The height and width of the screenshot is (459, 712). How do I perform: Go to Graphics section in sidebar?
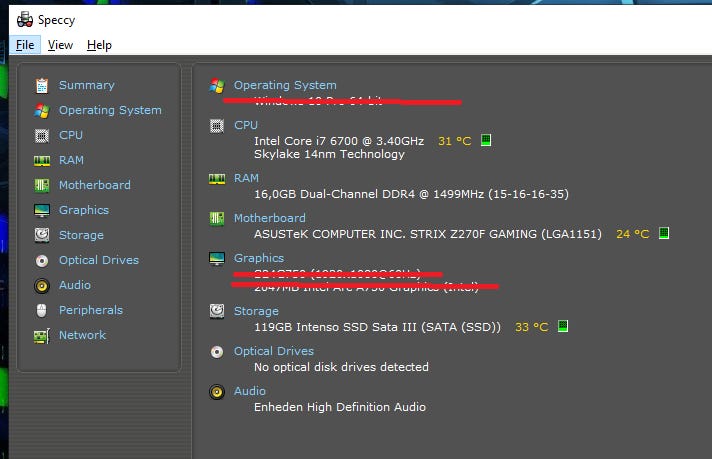84,210
